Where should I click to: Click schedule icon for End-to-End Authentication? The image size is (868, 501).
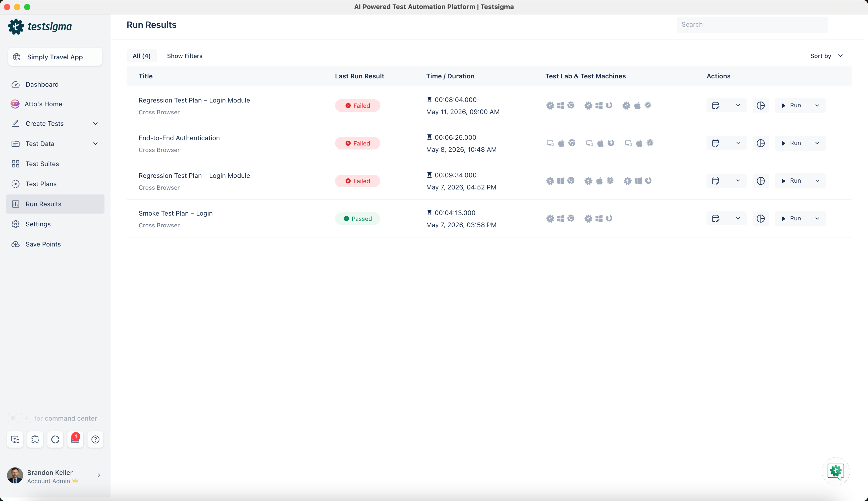point(716,143)
